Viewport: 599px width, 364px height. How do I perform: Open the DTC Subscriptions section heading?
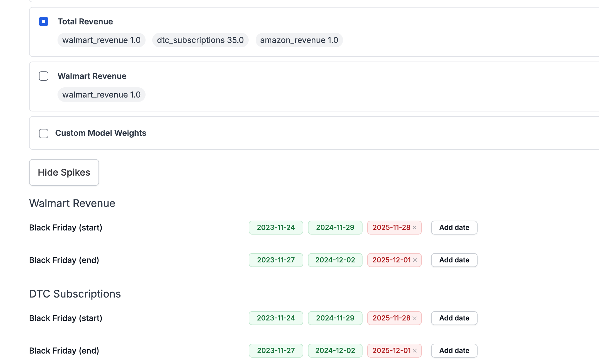[75, 294]
